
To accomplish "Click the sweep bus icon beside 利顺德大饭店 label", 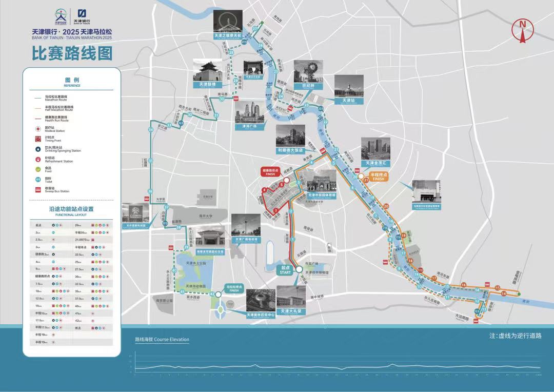I will (x=323, y=150).
